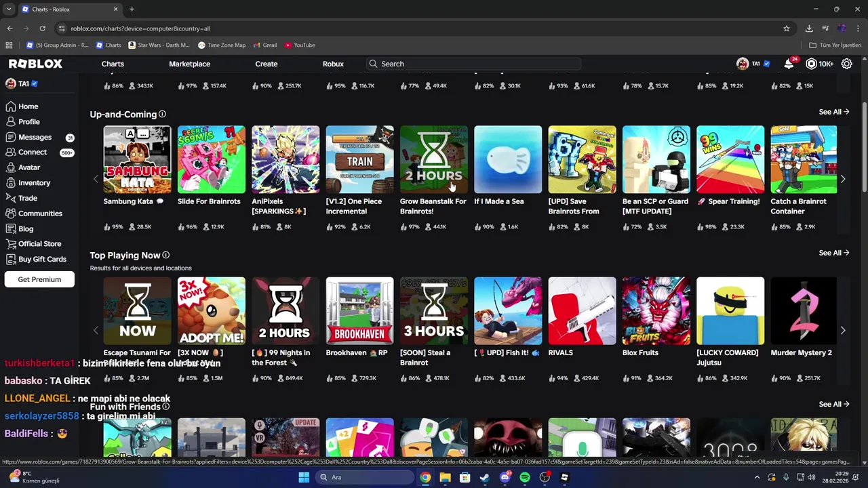Open the Brookhaven RP thumbnail
Image resolution: width=868 pixels, height=488 pixels.
[359, 310]
